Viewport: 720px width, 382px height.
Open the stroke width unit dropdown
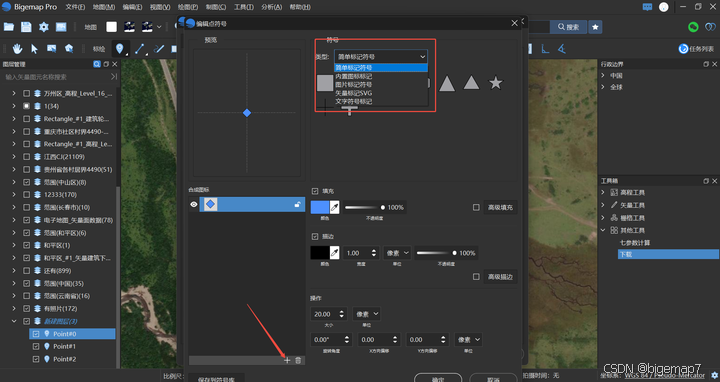(x=397, y=253)
